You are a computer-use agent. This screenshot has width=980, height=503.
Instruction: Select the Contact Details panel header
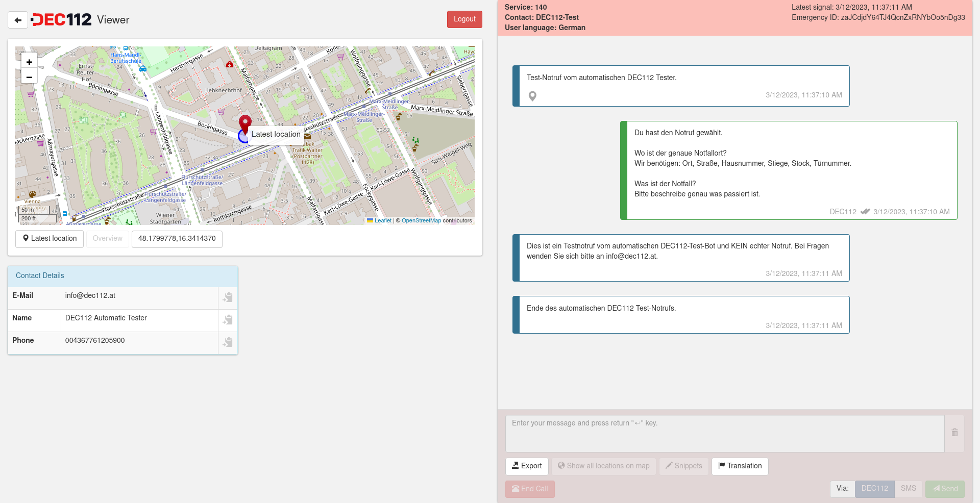(x=122, y=276)
